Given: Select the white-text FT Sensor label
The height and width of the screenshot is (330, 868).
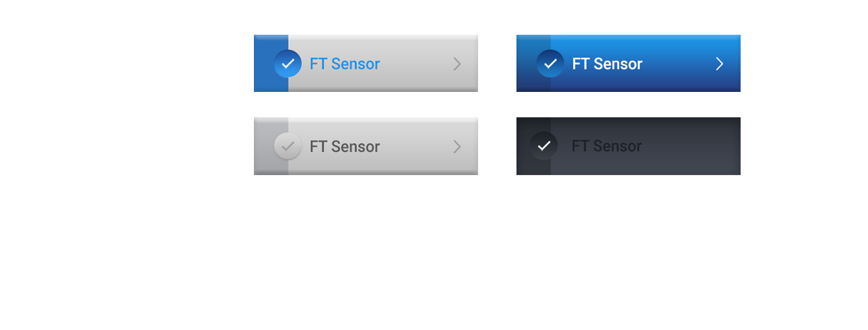Looking at the screenshot, I should (607, 64).
